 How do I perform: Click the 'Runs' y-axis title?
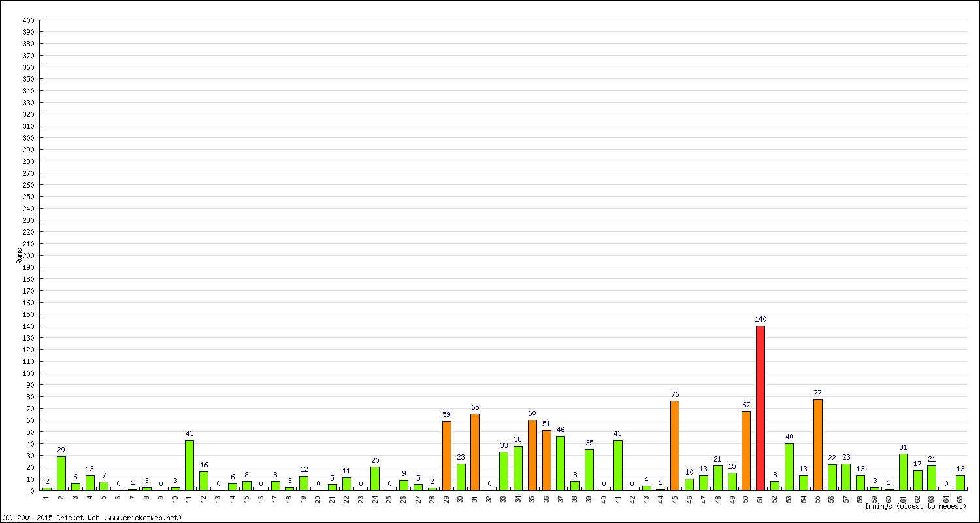[x=19, y=256]
